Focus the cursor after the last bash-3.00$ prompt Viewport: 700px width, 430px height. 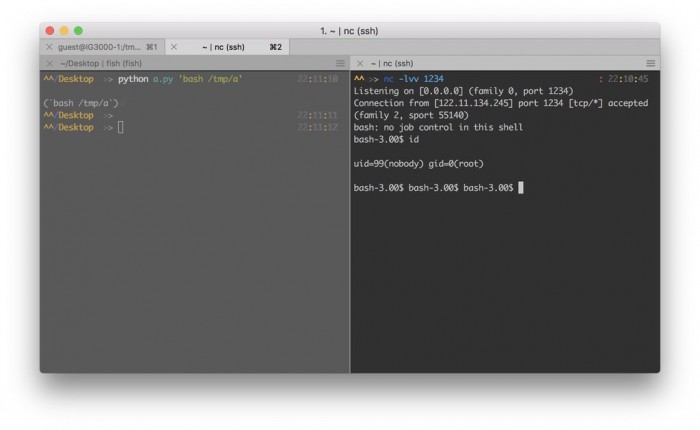521,187
